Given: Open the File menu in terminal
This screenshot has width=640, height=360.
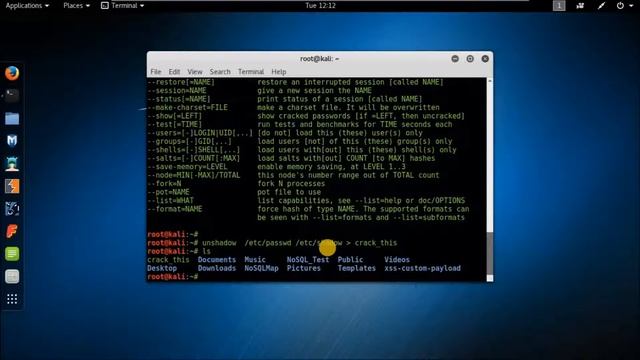Looking at the screenshot, I should pos(156,72).
